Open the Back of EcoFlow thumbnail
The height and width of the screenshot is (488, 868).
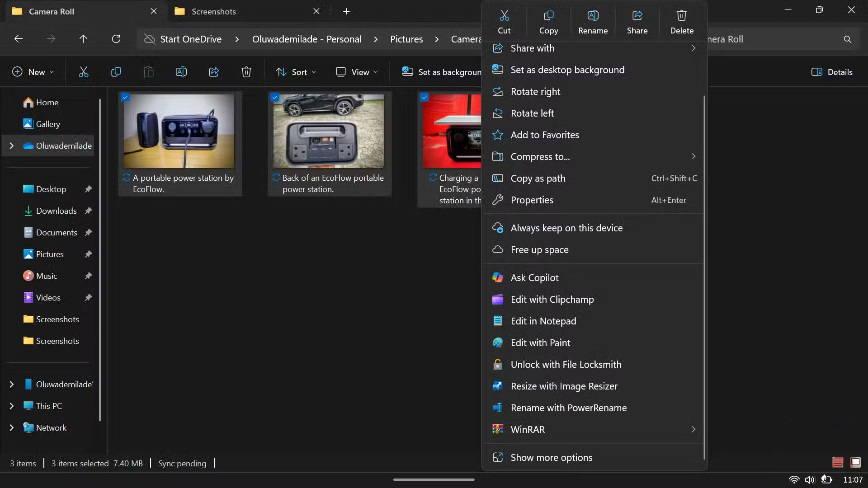[328, 131]
